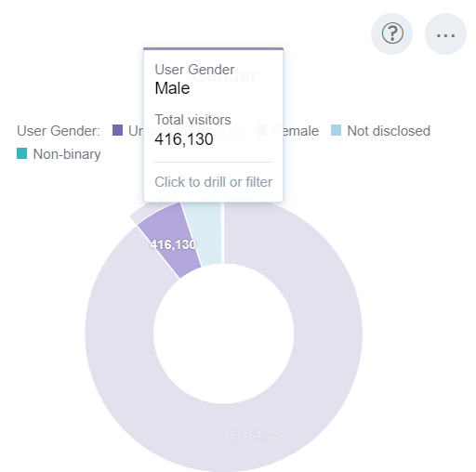The width and height of the screenshot is (476, 472).
Task: Toggle the Non-binary teal legend swatch
Action: (21, 153)
